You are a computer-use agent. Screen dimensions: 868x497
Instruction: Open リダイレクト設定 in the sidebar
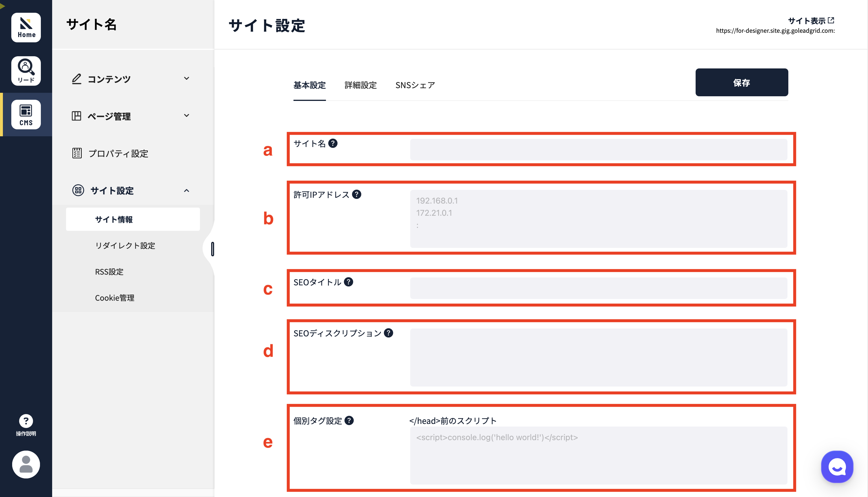click(125, 245)
